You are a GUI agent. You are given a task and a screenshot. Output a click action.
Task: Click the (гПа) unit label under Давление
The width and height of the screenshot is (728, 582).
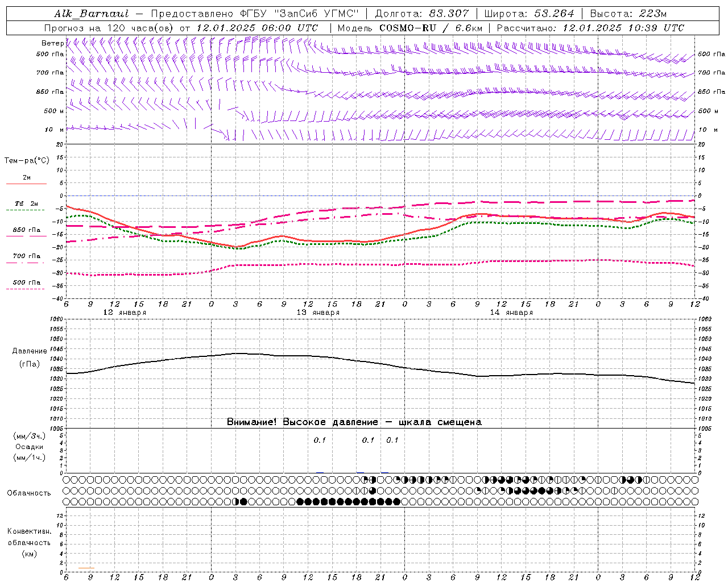point(30,364)
